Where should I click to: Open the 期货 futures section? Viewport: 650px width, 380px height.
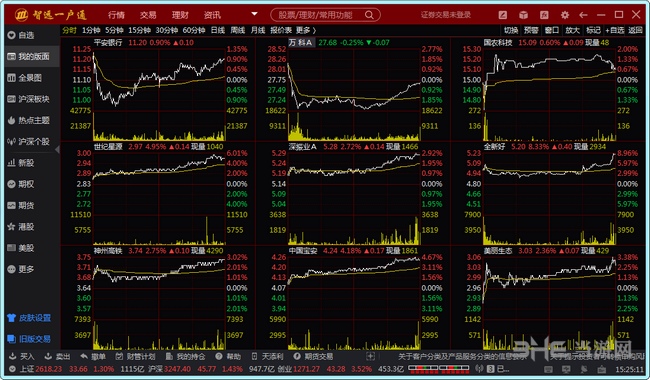22,205
